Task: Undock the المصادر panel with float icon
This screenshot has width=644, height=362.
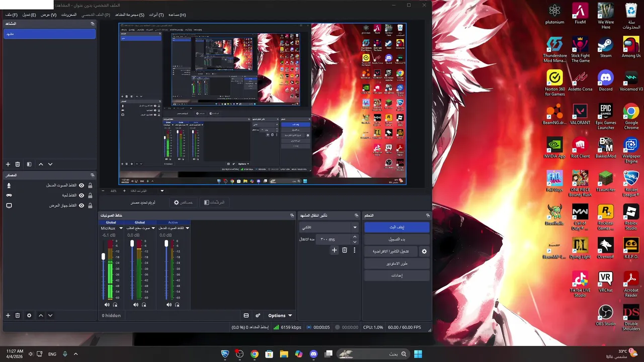Action: (92, 175)
